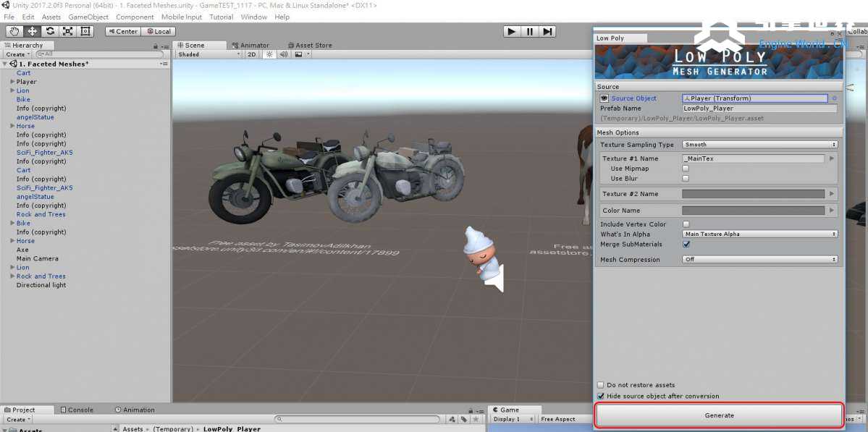Open the scene effects dropdown arrow

click(x=308, y=54)
